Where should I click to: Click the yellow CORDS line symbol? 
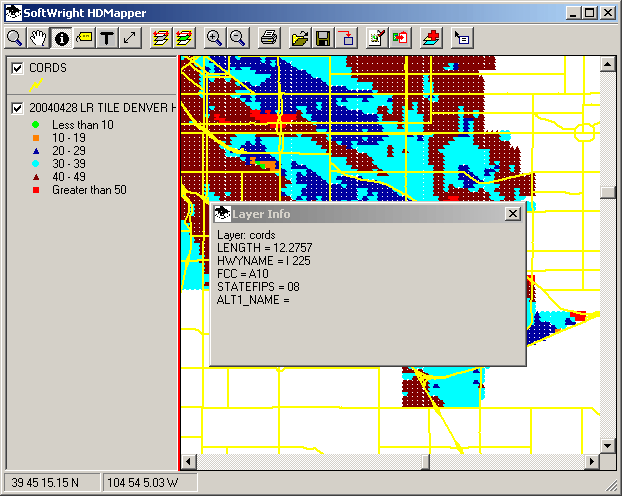pyautogui.click(x=36, y=85)
